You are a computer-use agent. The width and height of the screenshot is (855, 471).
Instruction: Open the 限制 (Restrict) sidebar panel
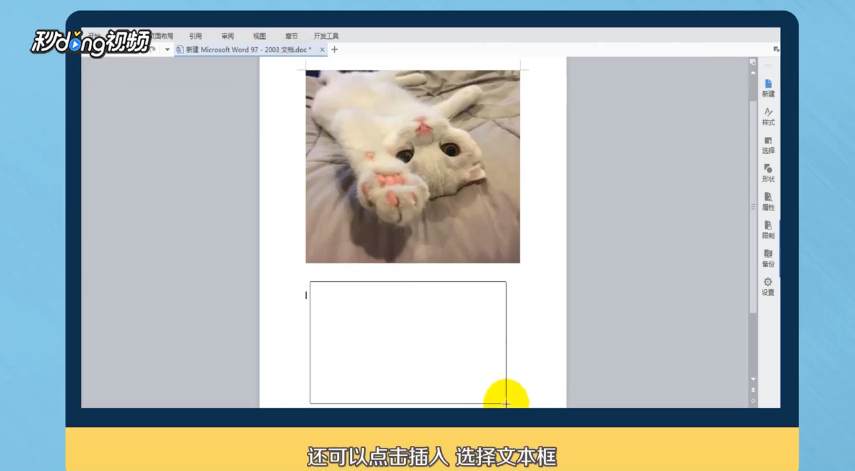tap(768, 230)
